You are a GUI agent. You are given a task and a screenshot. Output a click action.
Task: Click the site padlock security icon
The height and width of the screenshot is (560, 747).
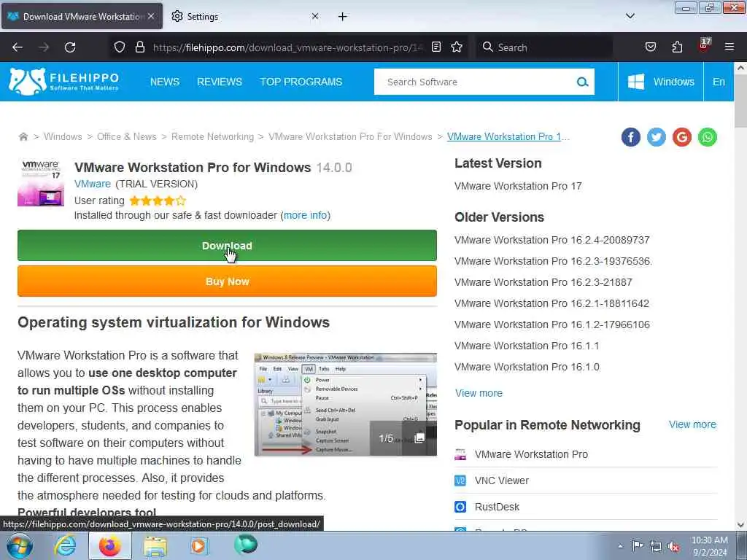[x=139, y=47]
